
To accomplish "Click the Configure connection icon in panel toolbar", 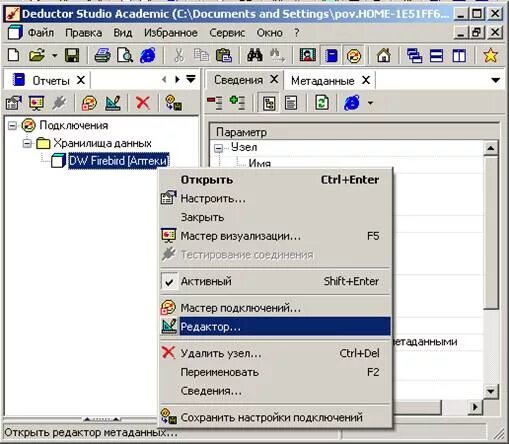I will tap(14, 103).
